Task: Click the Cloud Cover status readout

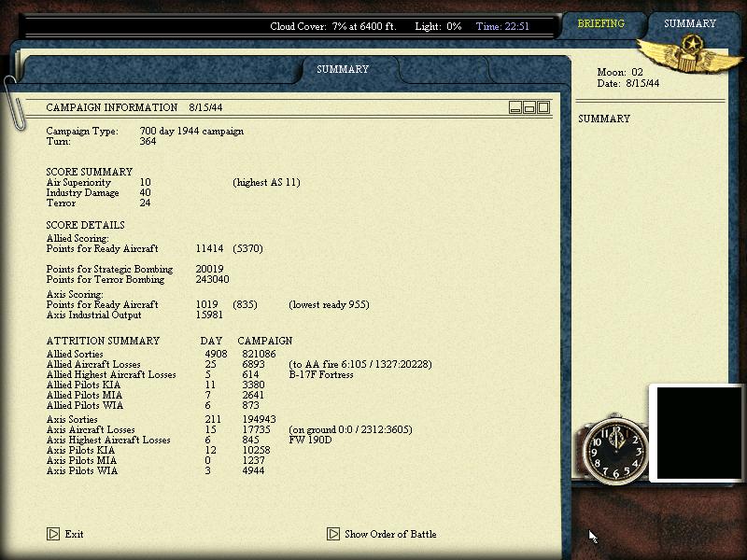Action: pyautogui.click(x=333, y=26)
